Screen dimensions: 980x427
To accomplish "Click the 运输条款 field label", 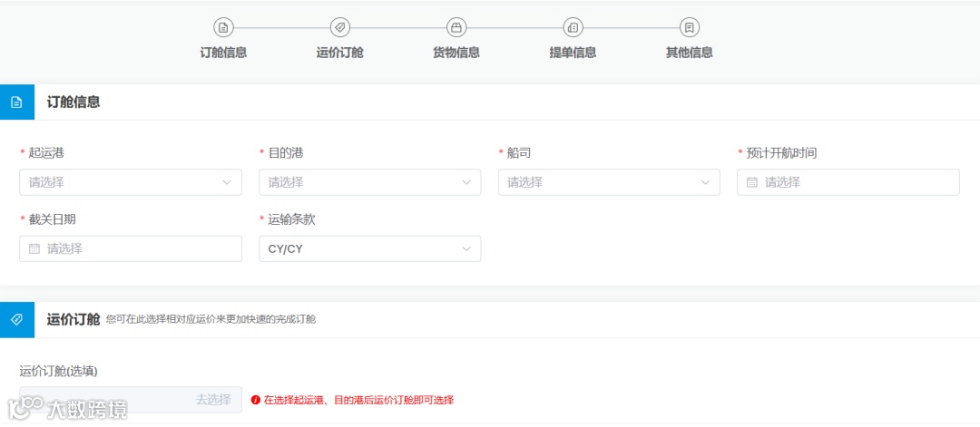I will (292, 219).
